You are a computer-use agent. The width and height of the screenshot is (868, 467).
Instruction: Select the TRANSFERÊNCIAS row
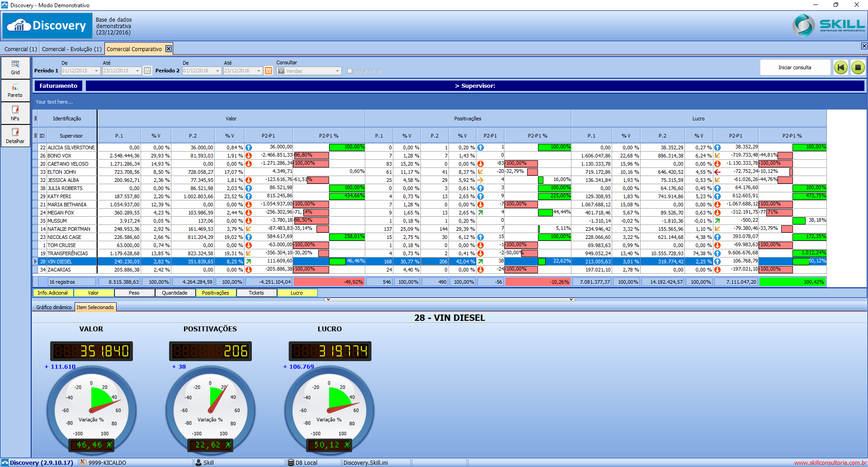click(429, 253)
